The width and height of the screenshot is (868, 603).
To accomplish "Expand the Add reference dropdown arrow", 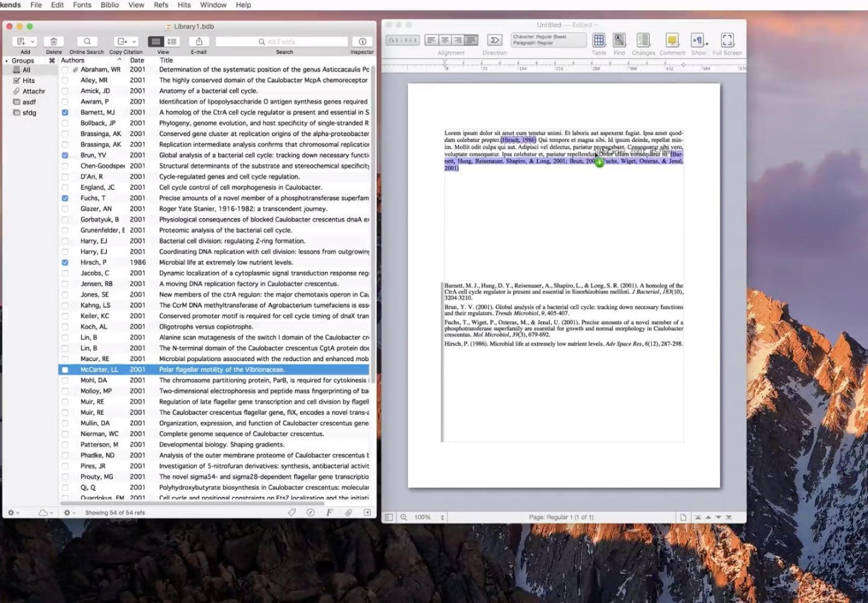I will click(x=33, y=42).
